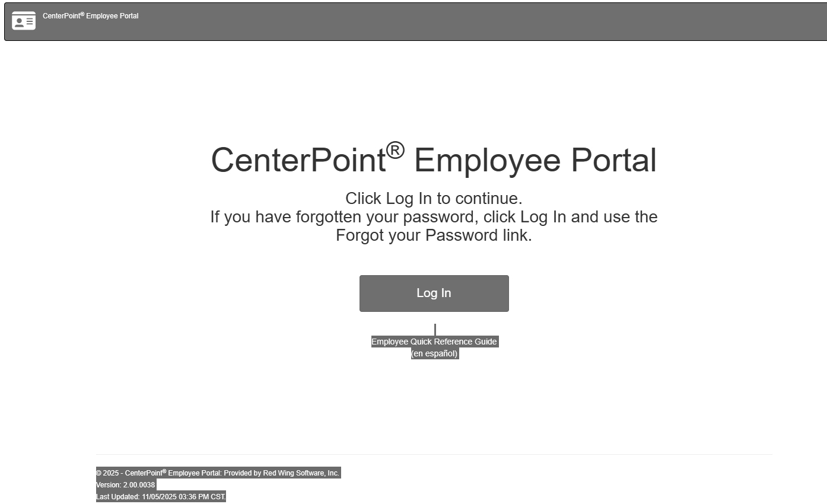Click the vertical divider bar below Log In
Viewport: 827px width, 504px height.
tap(435, 329)
